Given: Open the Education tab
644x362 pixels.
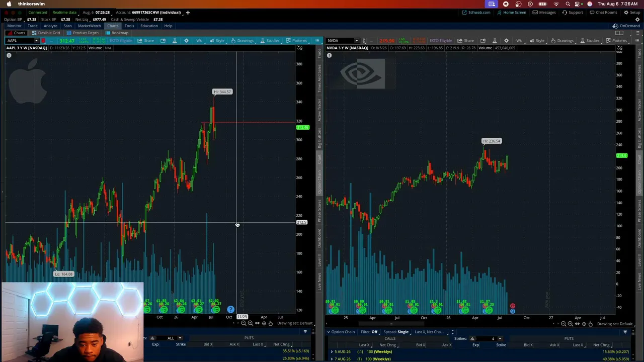Looking at the screenshot, I should click(149, 26).
